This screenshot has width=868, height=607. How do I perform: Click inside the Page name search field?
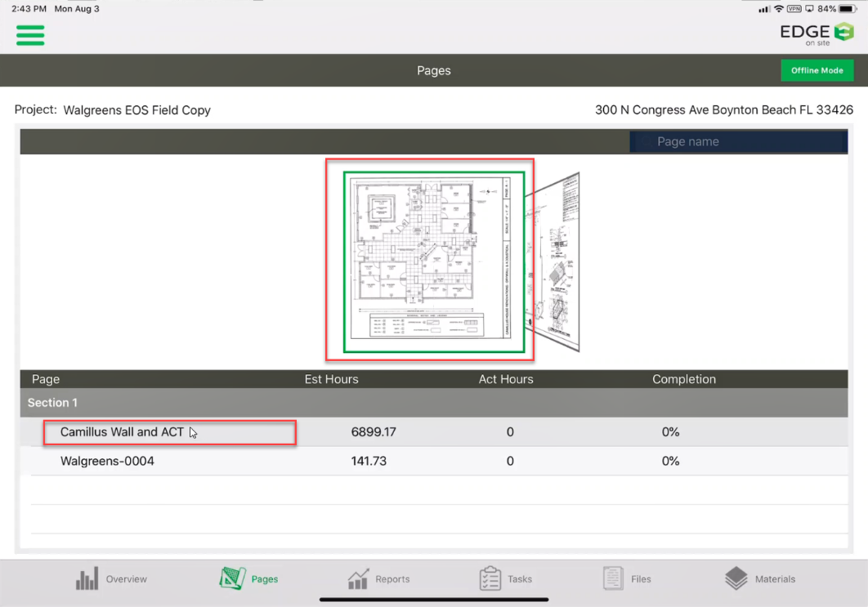tap(736, 141)
